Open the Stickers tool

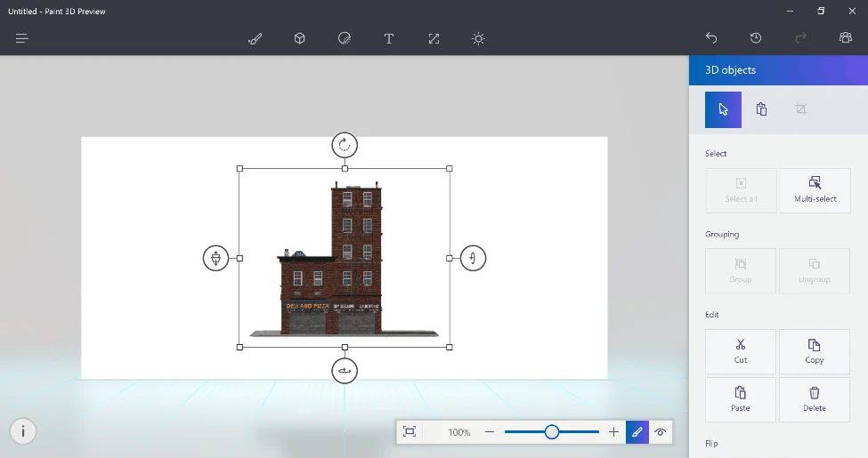click(345, 38)
